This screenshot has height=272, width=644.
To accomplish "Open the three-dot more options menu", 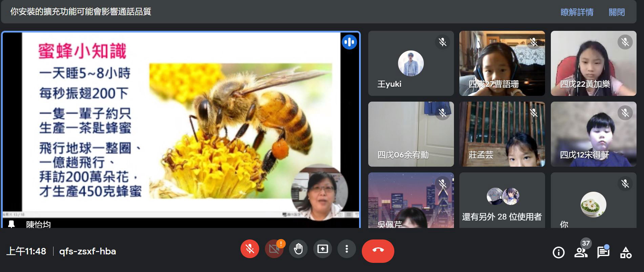I will click(347, 249).
